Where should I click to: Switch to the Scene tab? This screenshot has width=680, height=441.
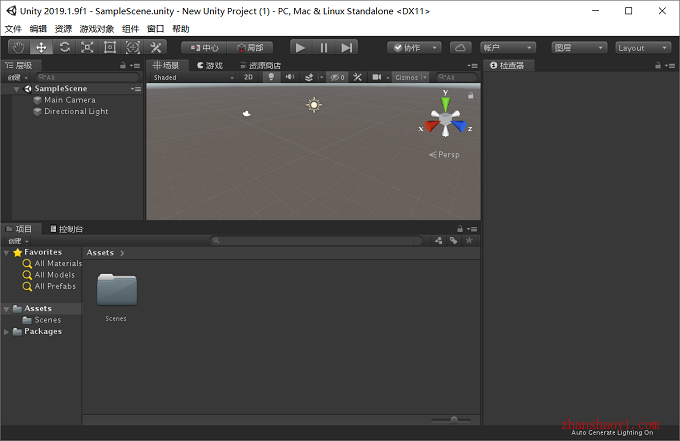coord(167,65)
